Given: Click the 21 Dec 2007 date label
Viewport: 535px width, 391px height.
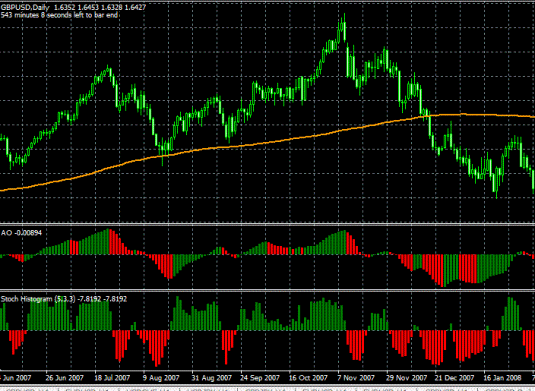Looking at the screenshot, I should 454,378.
